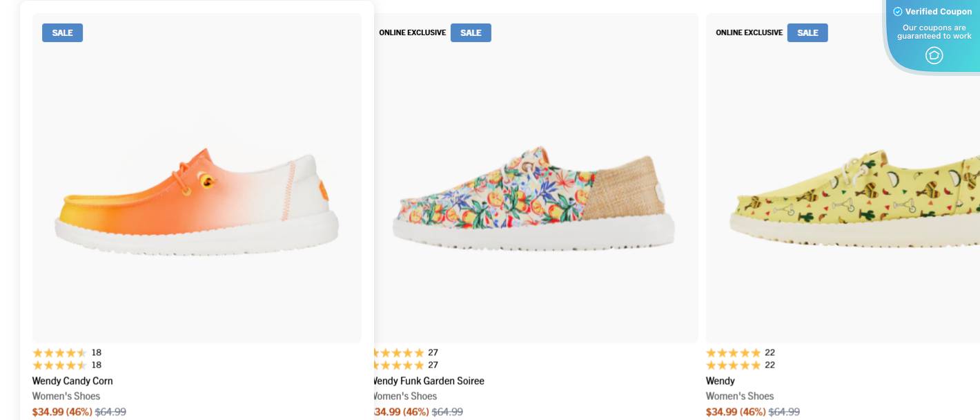This screenshot has width=980, height=420.
Task: Click the SALE badge on the yellow Wendy shoe
Action: pos(807,32)
